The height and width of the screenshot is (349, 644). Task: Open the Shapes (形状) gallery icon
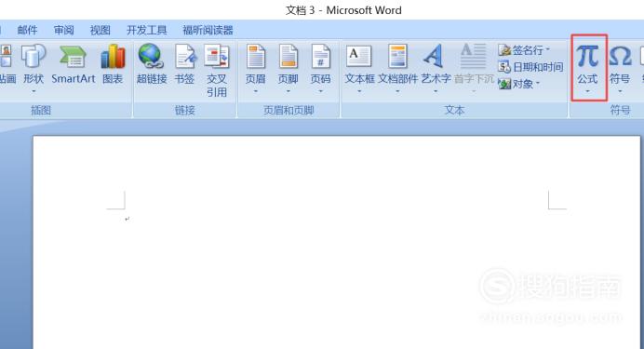point(34,57)
